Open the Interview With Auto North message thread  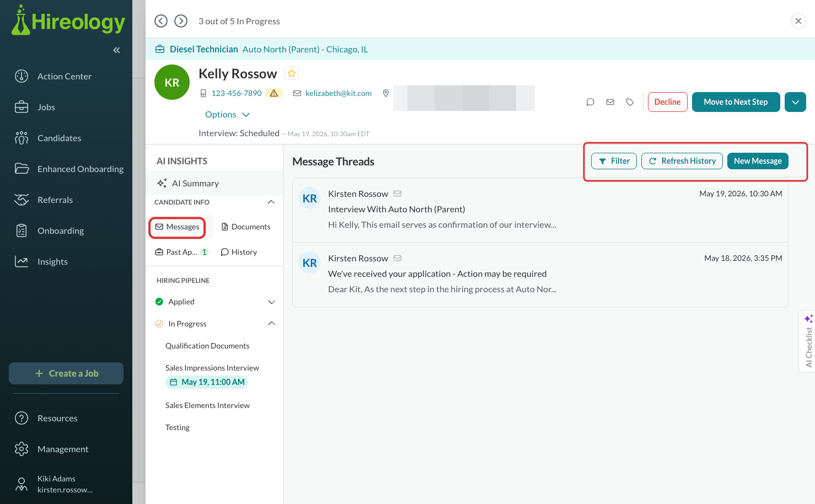[x=540, y=210]
